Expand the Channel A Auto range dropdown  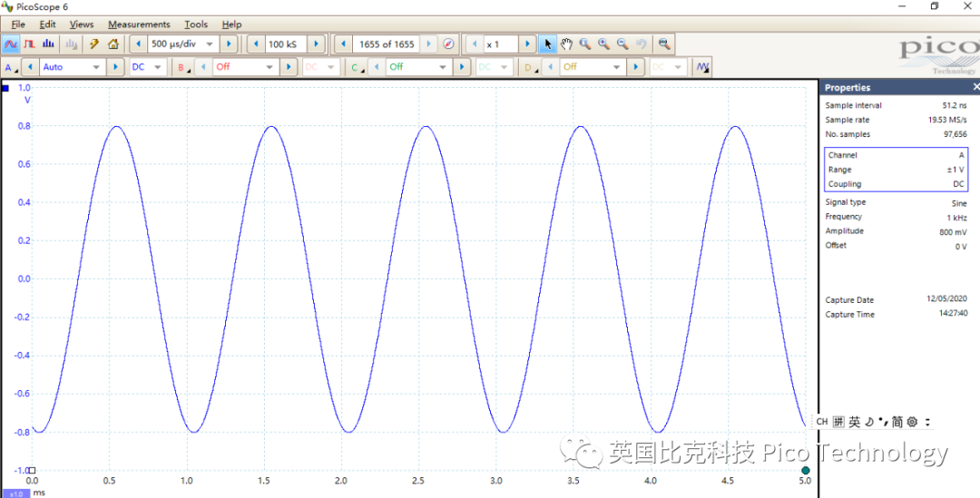click(x=96, y=67)
